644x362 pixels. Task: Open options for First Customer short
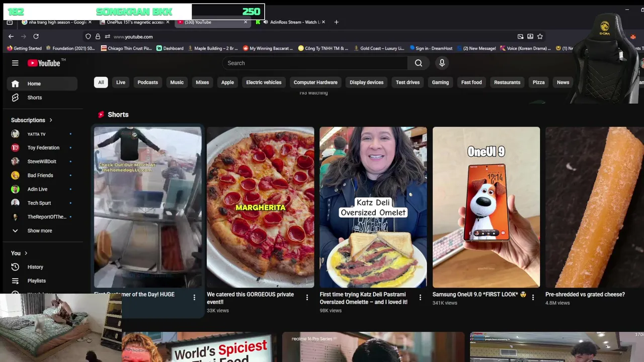tap(194, 298)
